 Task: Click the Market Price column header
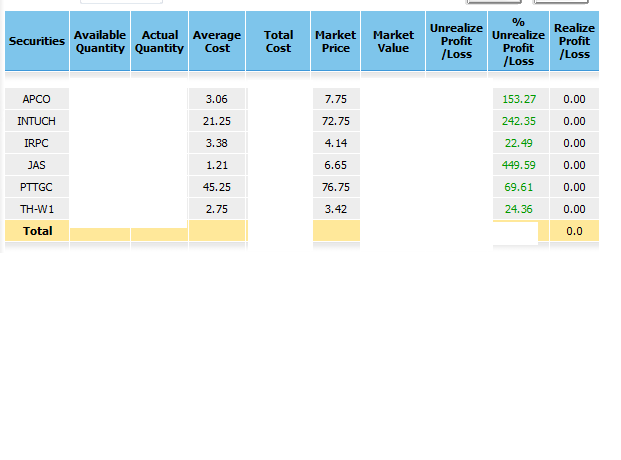(x=335, y=41)
